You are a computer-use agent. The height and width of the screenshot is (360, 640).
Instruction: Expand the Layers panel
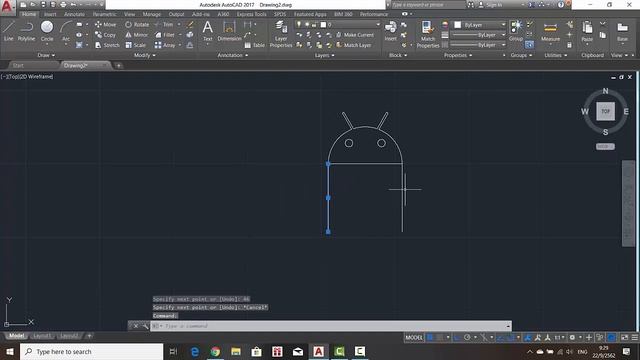[324, 55]
